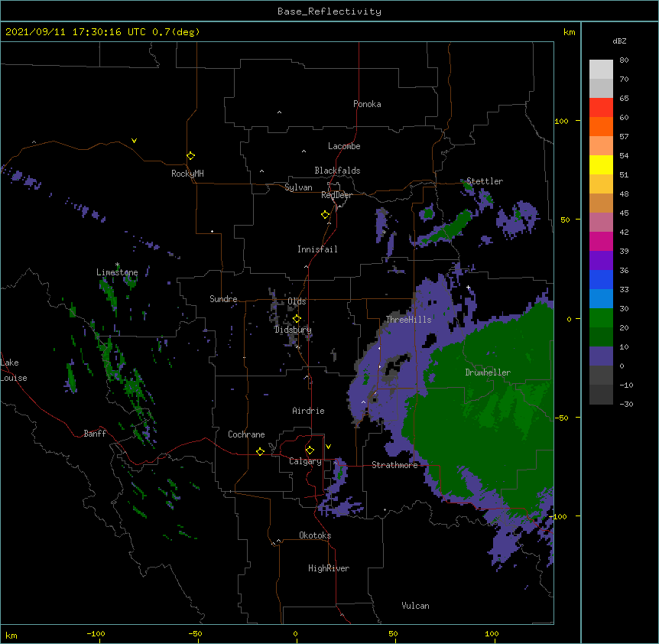
Task: Click the red 65 dBZ legend swatch
Action: (601, 108)
